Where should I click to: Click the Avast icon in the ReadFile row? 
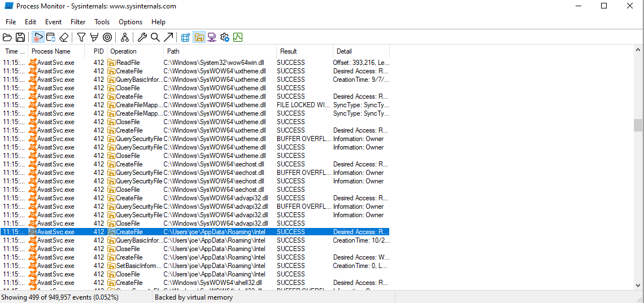[33, 62]
